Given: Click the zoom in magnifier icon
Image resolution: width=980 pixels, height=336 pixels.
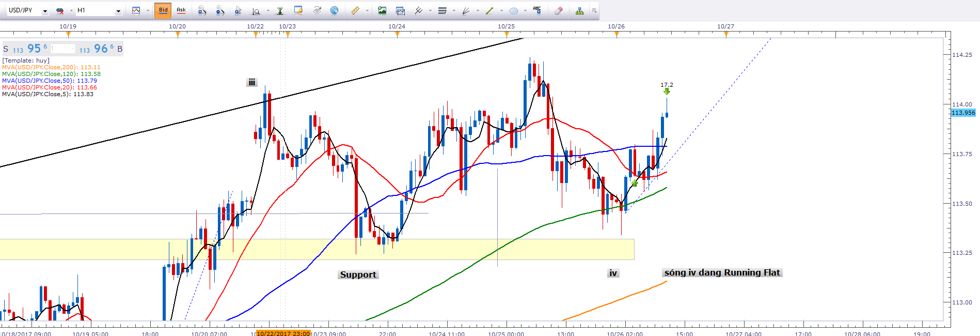Looking at the screenshot, I should (x=202, y=10).
